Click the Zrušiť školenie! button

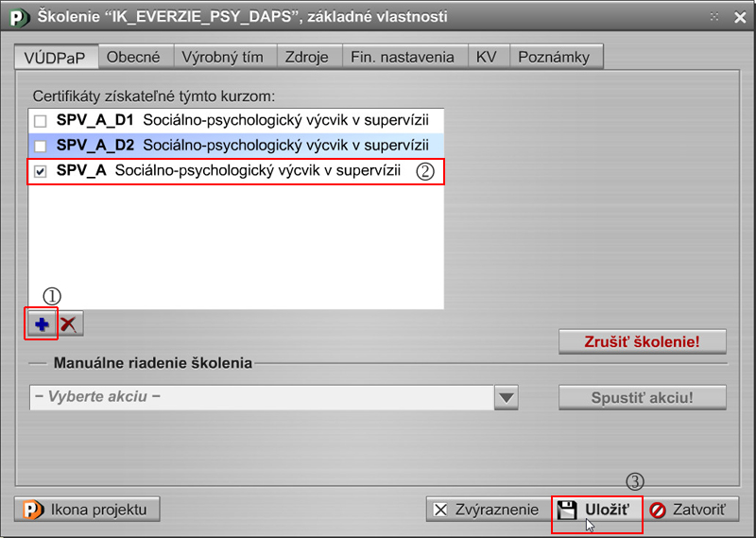tap(643, 341)
